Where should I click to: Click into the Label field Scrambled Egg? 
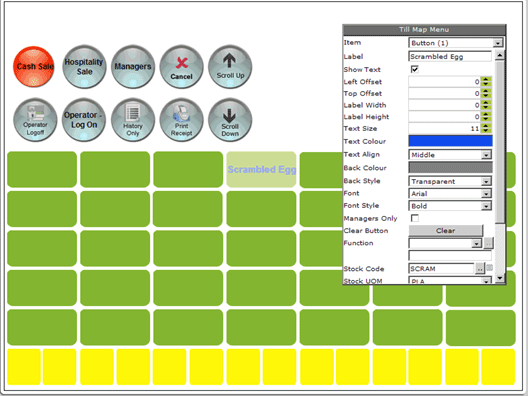(450, 57)
